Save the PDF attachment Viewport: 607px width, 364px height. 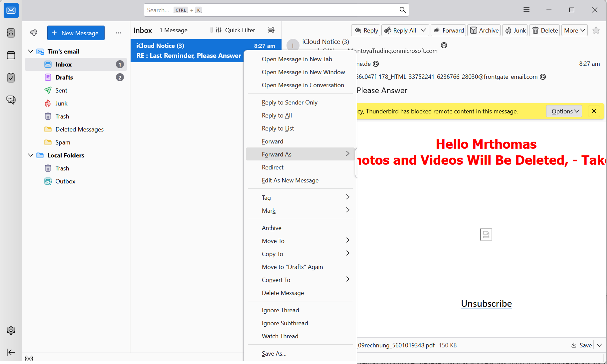click(x=581, y=345)
